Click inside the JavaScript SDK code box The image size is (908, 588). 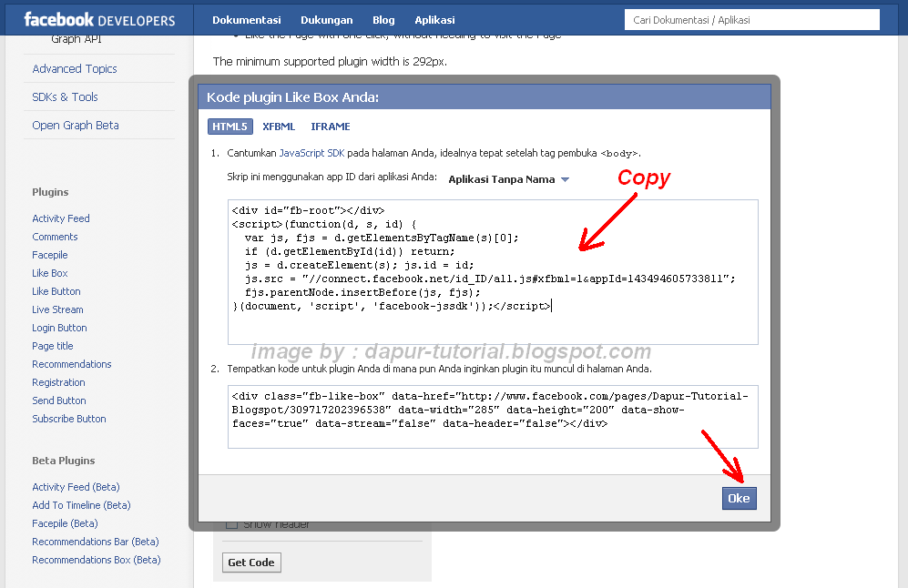pos(493,272)
